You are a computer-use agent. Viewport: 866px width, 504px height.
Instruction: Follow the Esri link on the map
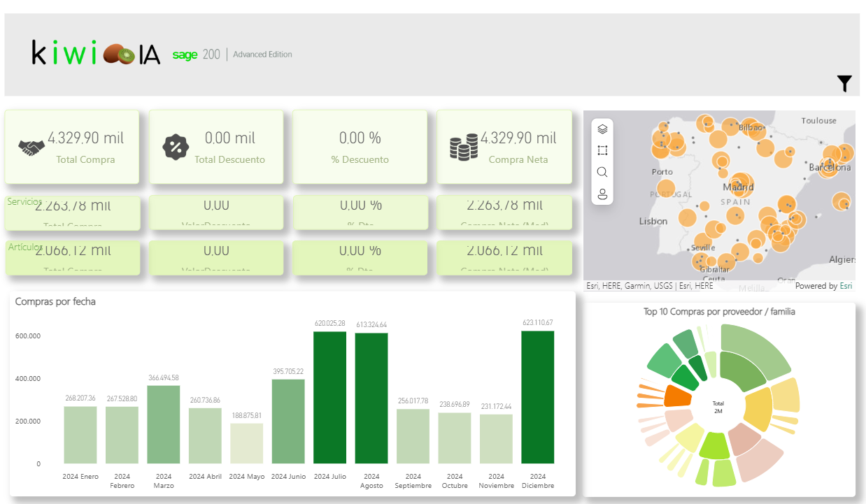click(x=846, y=286)
